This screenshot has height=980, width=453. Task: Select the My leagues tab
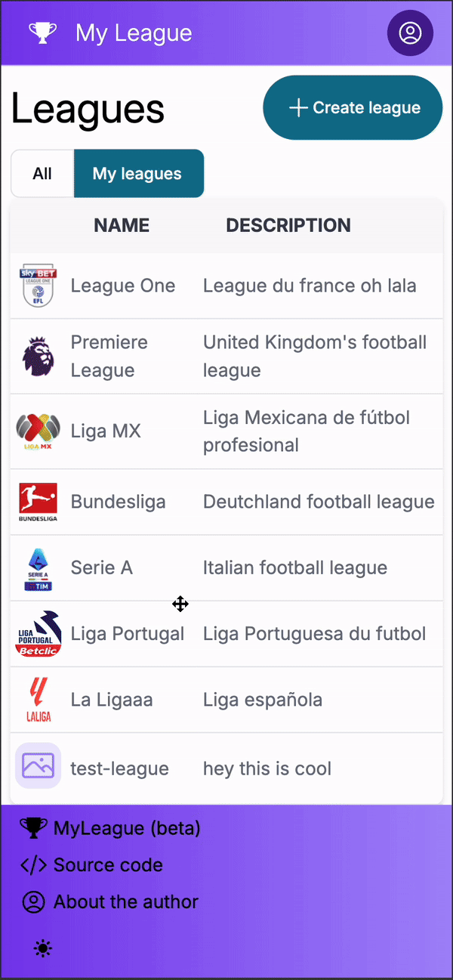138,174
